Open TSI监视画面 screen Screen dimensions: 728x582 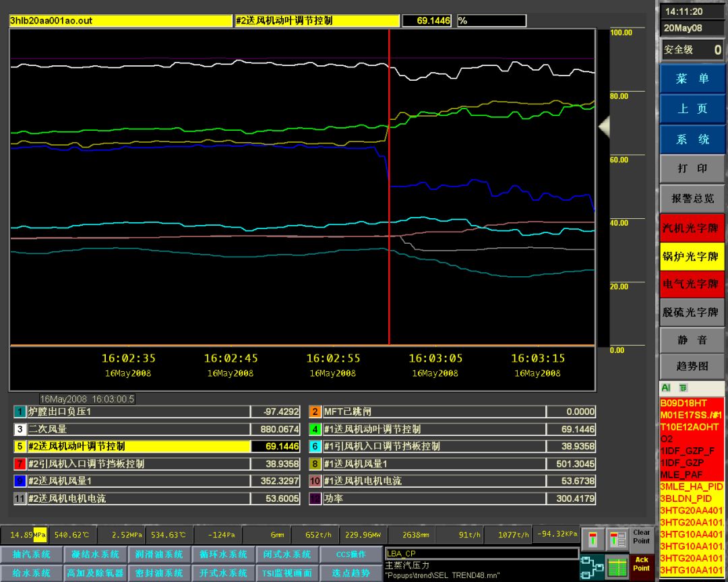click(x=286, y=573)
